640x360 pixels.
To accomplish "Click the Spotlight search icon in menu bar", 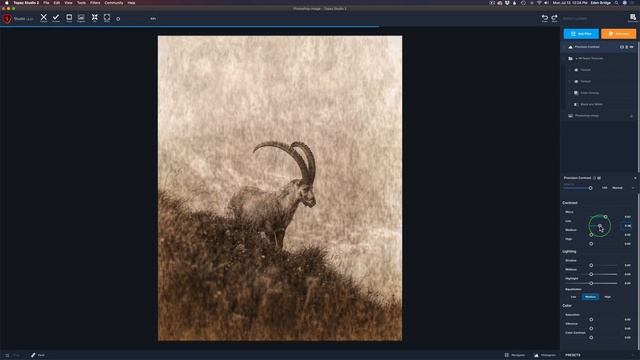I will point(616,3).
